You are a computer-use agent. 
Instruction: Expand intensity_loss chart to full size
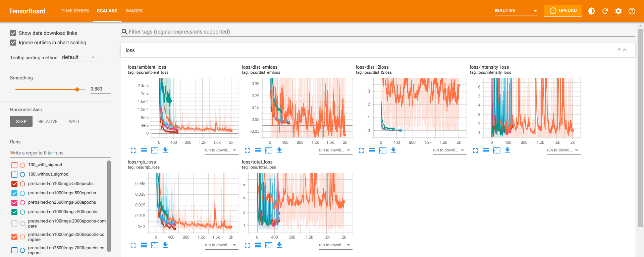tap(475, 150)
